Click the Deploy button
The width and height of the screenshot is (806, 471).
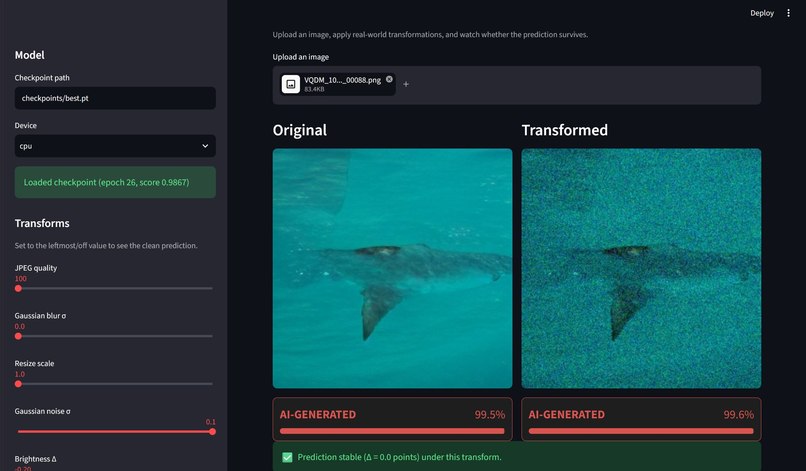762,13
